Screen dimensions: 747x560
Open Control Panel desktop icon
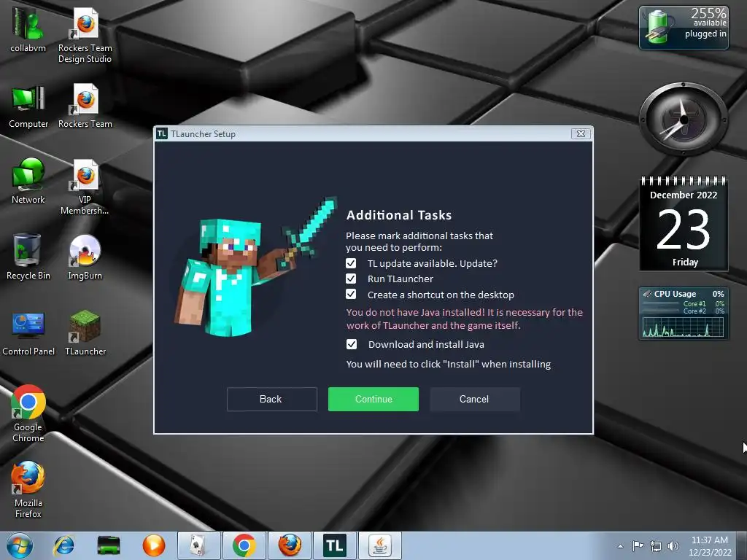[28, 333]
